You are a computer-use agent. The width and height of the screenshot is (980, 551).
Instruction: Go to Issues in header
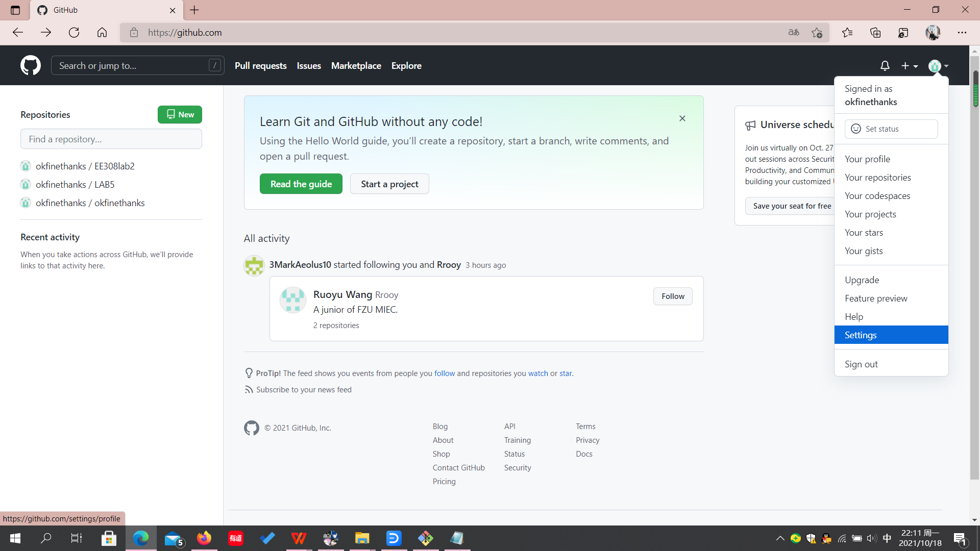[x=309, y=66]
